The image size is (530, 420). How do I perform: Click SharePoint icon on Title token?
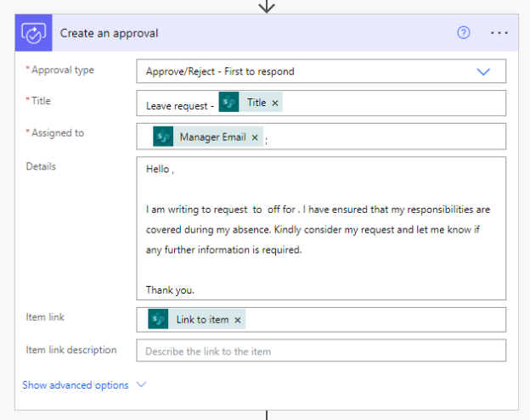tap(228, 102)
